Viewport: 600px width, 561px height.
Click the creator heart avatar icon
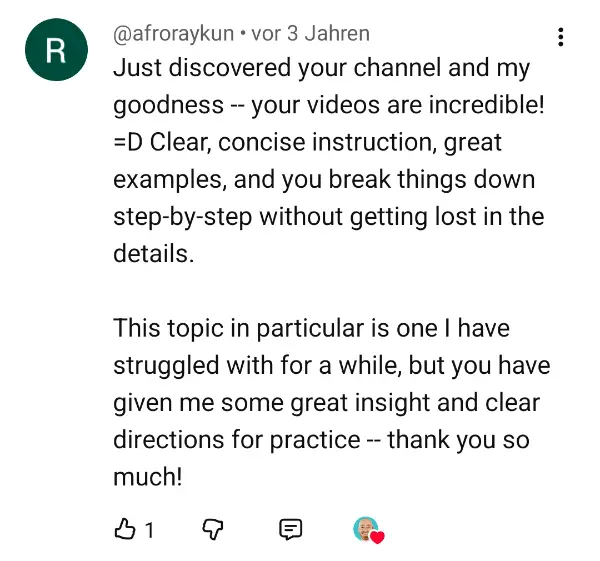tap(366, 528)
